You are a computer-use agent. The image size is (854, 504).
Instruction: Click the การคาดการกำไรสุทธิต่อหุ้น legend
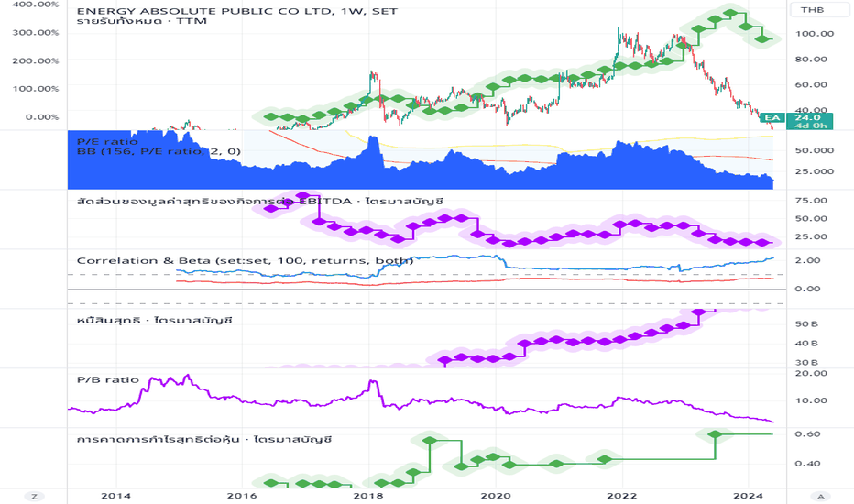pyautogui.click(x=204, y=439)
